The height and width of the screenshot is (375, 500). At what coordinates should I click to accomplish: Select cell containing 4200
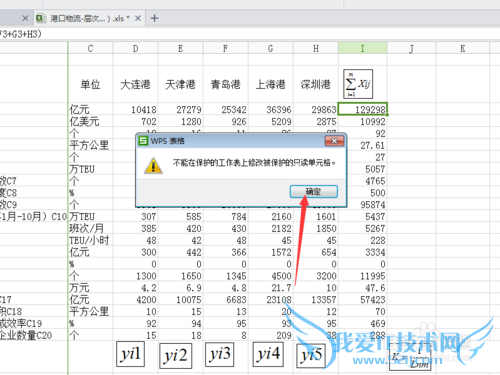(x=135, y=300)
